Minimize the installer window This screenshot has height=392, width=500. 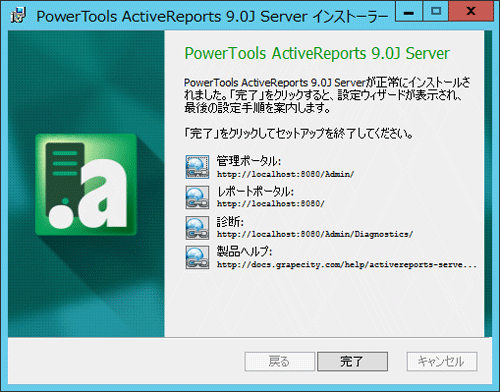click(x=409, y=12)
